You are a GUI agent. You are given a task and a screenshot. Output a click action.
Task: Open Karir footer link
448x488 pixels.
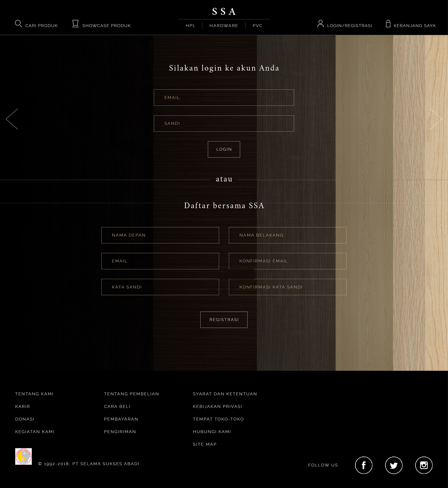pos(23,407)
